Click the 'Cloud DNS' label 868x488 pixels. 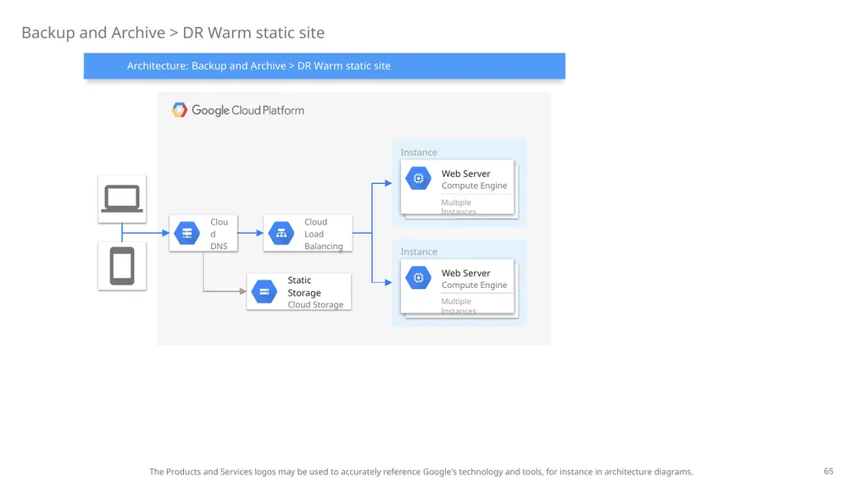tap(220, 234)
